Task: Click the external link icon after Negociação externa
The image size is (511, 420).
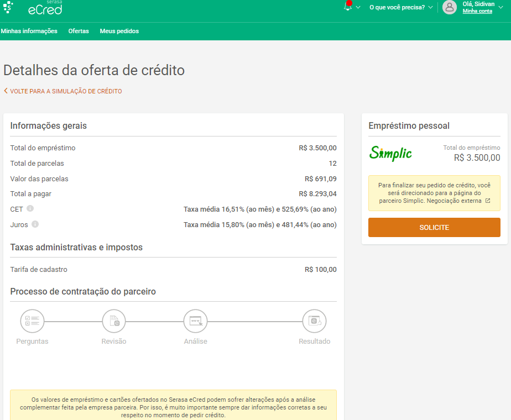Action: 488,201
